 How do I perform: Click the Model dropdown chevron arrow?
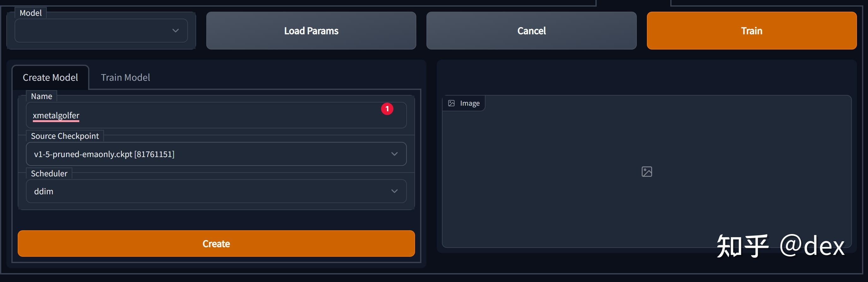(x=175, y=31)
